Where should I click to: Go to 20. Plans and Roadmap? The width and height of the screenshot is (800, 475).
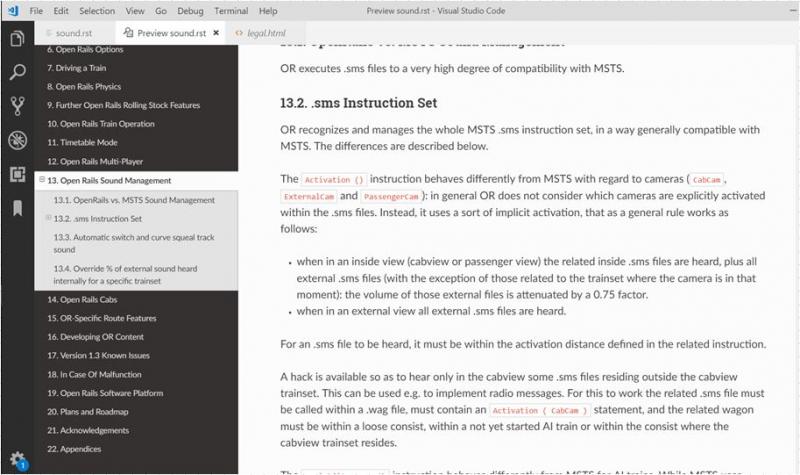click(88, 412)
